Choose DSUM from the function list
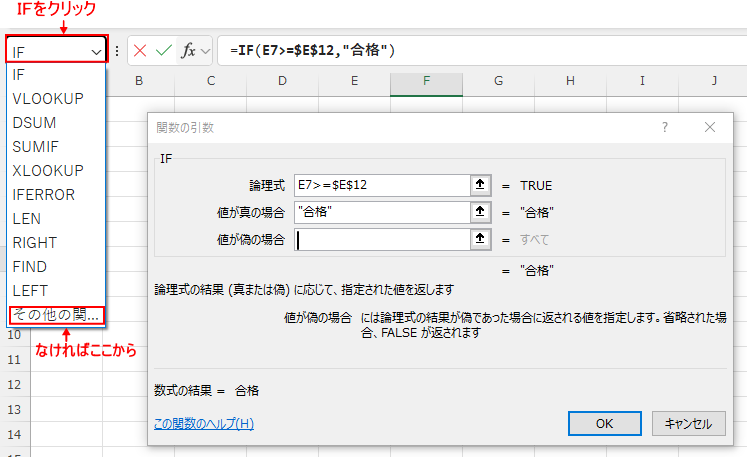The image size is (747, 457). 56,122
